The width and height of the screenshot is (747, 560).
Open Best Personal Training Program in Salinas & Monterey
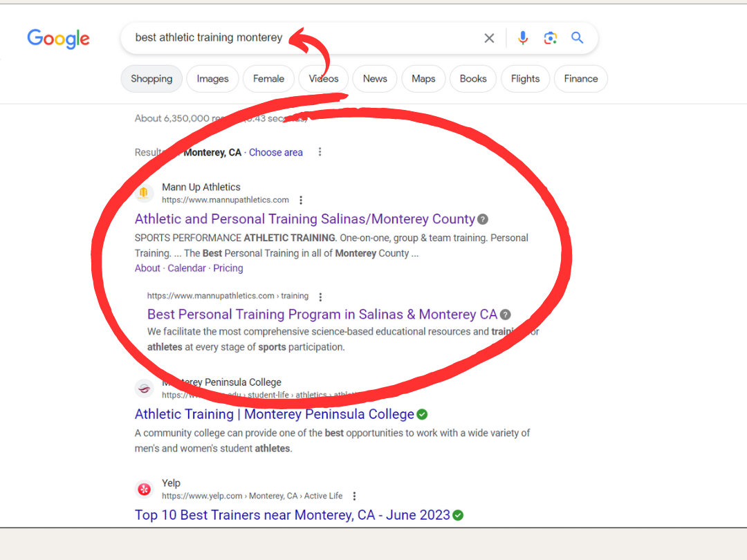point(322,315)
